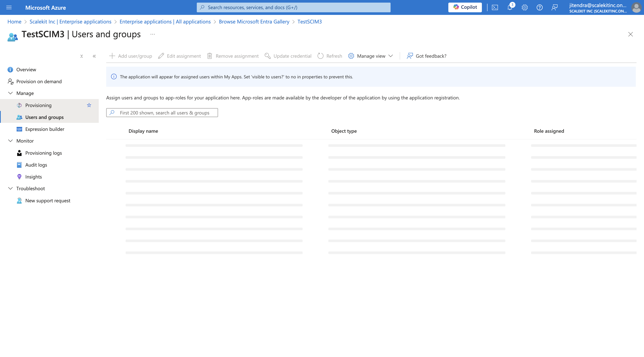
Task: Focus the global search resources box
Action: (x=293, y=7)
